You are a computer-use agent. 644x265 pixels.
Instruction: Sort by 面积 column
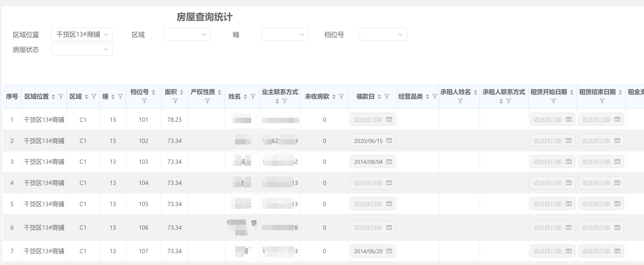tap(181, 92)
